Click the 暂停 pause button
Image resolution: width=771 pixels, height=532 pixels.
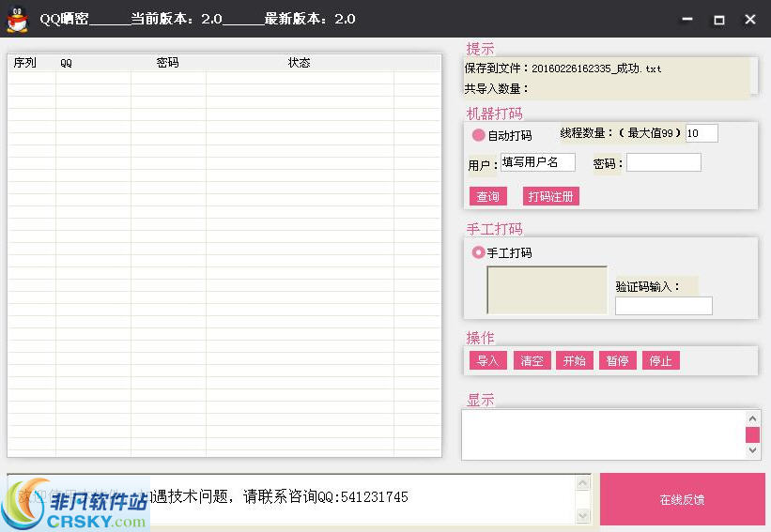618,360
